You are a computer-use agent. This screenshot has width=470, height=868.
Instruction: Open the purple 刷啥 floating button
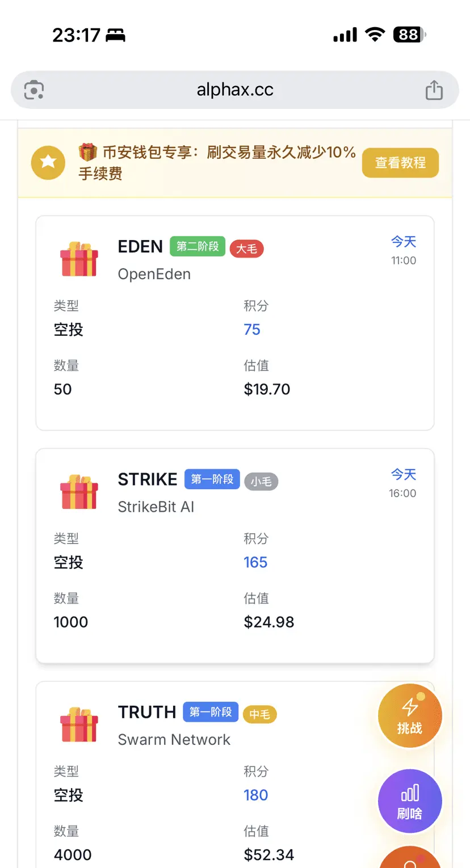pos(410,802)
